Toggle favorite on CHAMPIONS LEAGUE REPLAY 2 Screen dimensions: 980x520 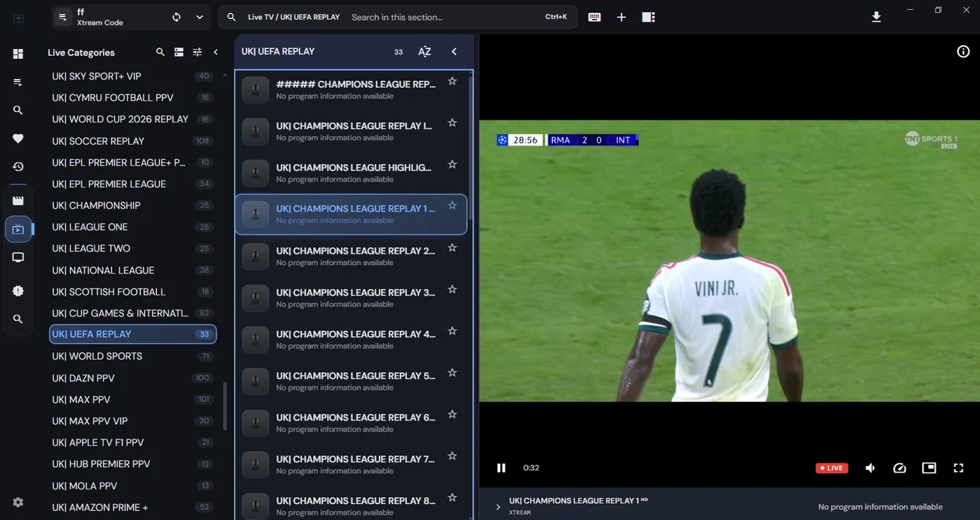(452, 248)
